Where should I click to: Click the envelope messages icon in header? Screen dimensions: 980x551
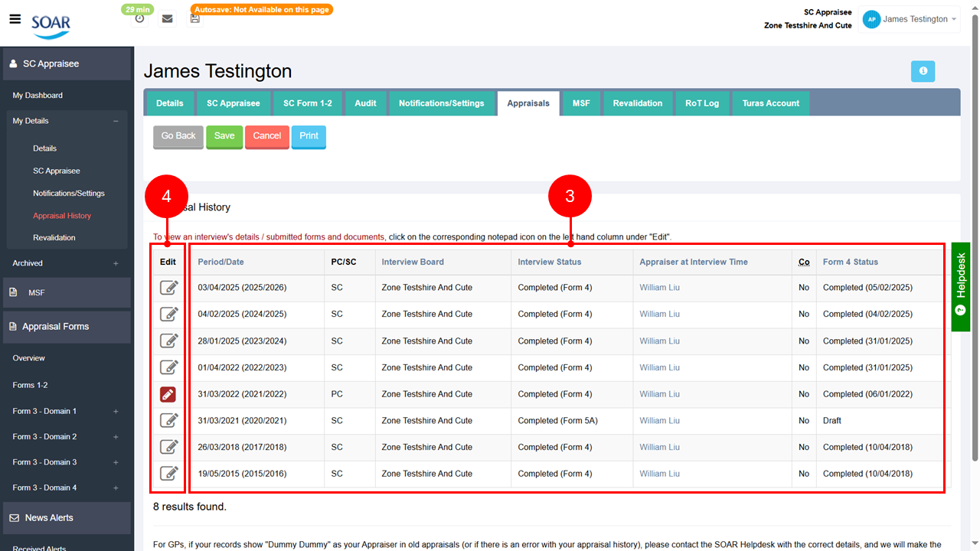[x=167, y=18]
